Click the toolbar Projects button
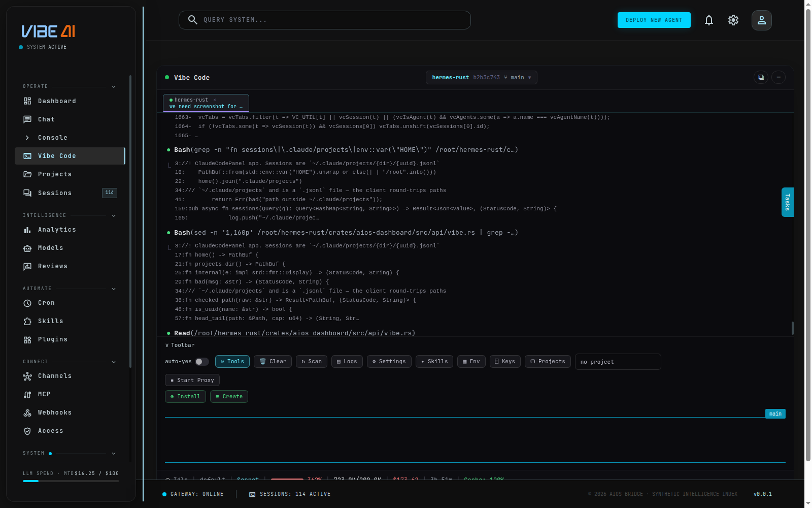The width and height of the screenshot is (812, 508). (x=548, y=362)
